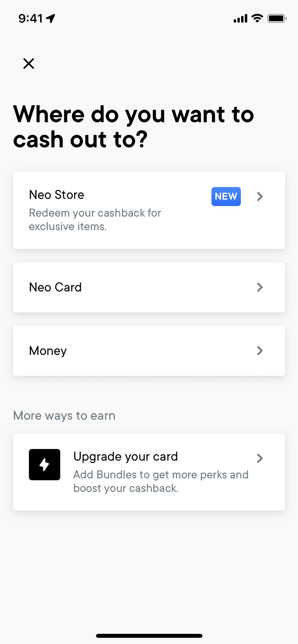Tap the location arrow in status bar
This screenshot has width=298, height=644.
click(51, 18)
